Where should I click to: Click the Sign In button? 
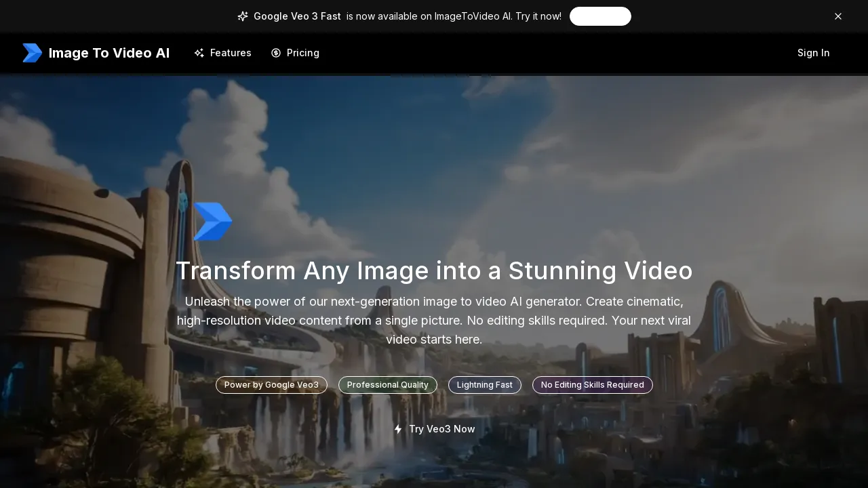tap(813, 53)
